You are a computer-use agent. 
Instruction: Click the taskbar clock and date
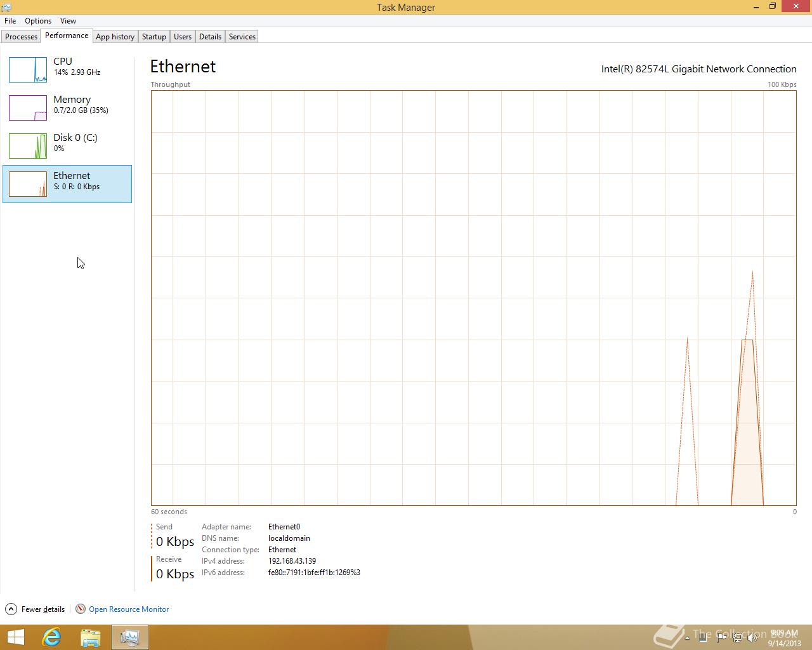(785, 638)
